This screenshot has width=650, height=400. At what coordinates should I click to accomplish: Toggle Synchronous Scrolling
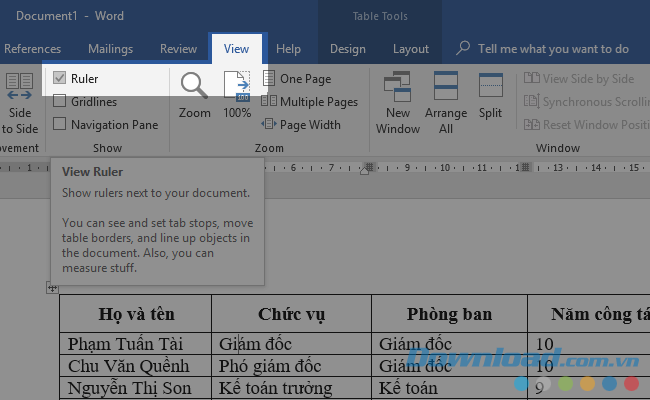(x=587, y=101)
